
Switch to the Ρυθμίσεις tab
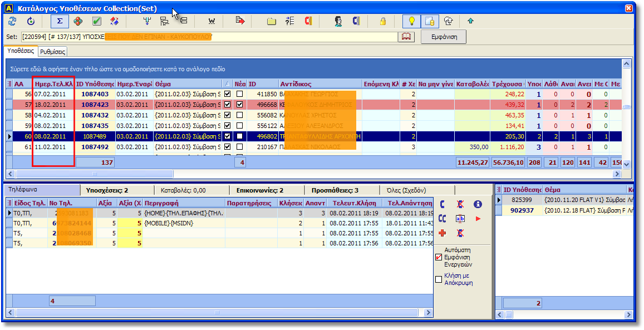tap(52, 52)
